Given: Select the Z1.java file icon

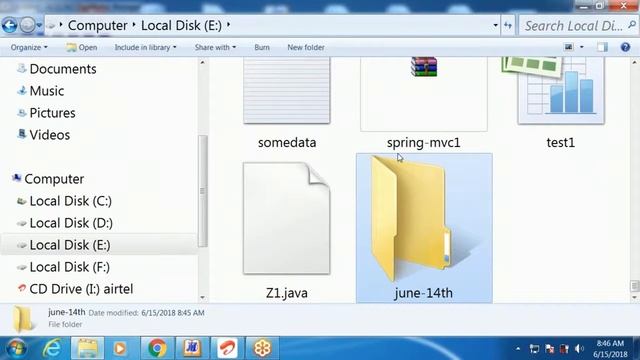Looking at the screenshot, I should point(287,218).
